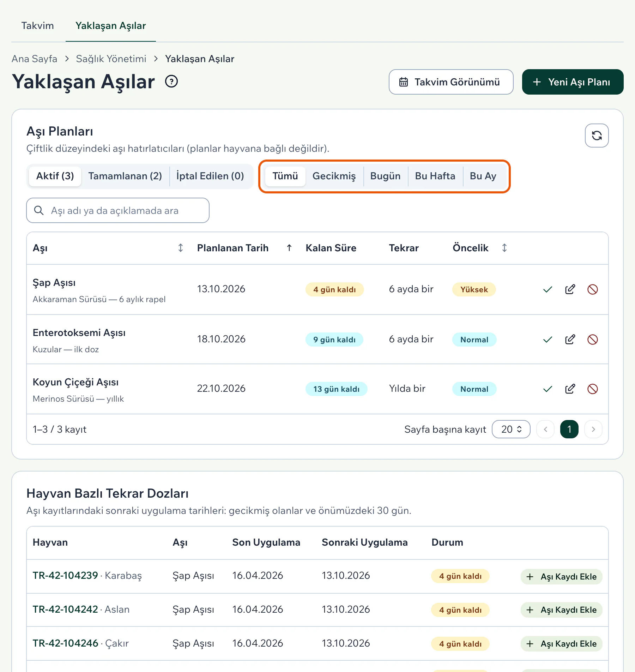
Task: Add Aşı Kaydı for Çakır
Action: click(561, 644)
